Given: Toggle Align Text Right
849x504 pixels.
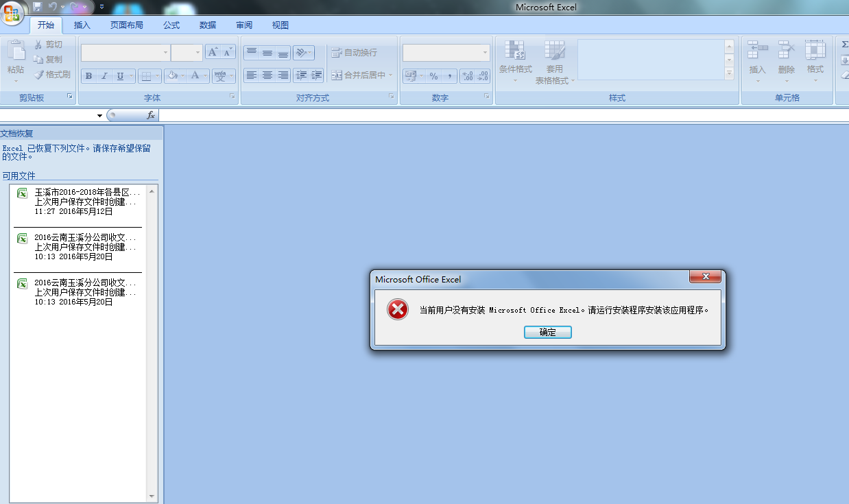Looking at the screenshot, I should 283,75.
